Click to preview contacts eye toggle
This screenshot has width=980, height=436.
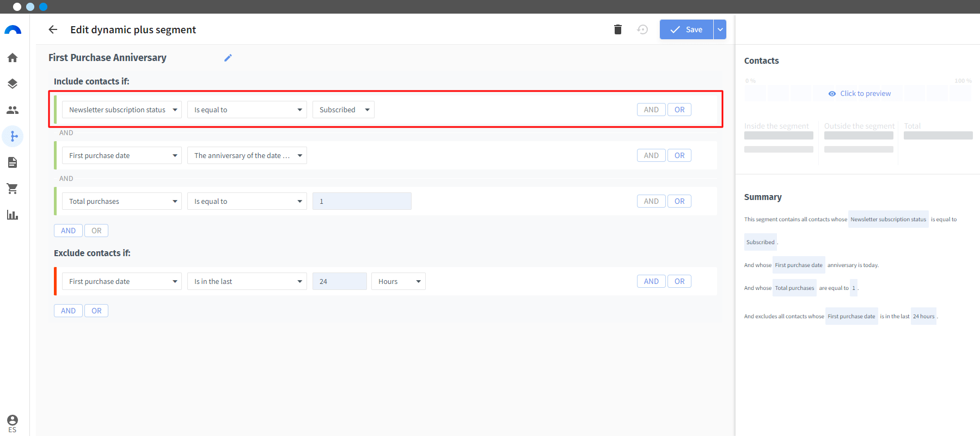point(859,94)
